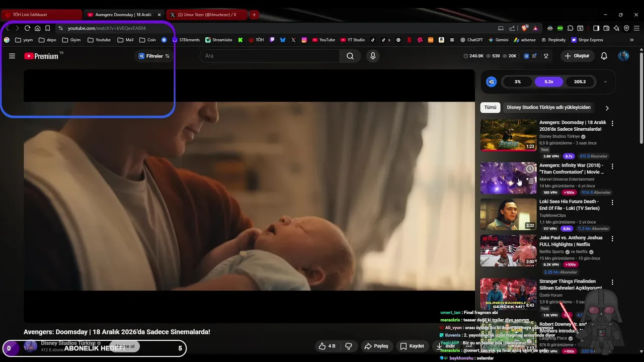Open the Stripe Express bookmark

587,40
